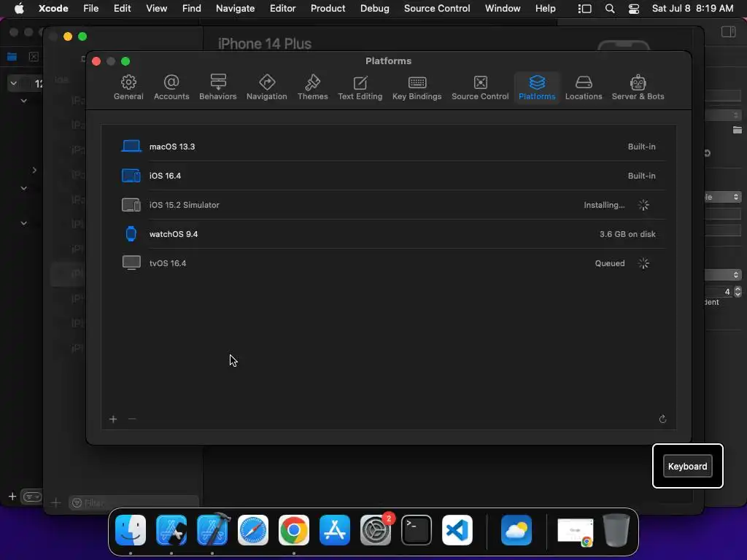Open the Product menu

(328, 9)
